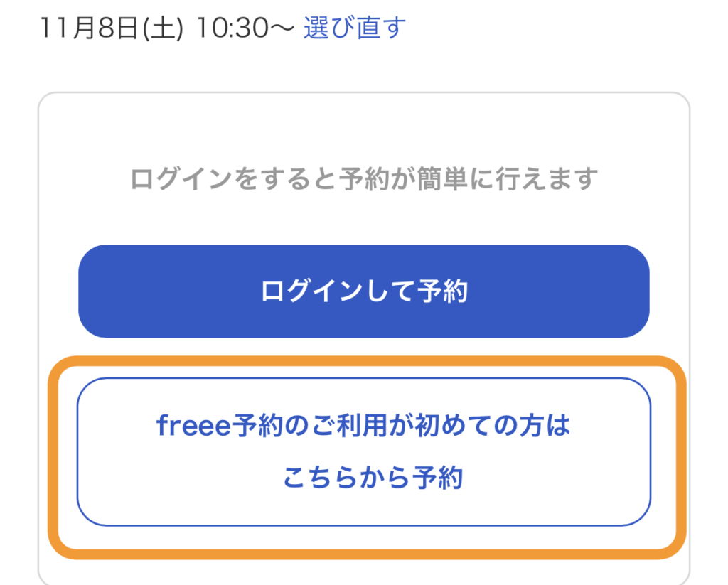The width and height of the screenshot is (728, 585).
Task: Open login by clicking the ログイン button text
Action: point(363,291)
